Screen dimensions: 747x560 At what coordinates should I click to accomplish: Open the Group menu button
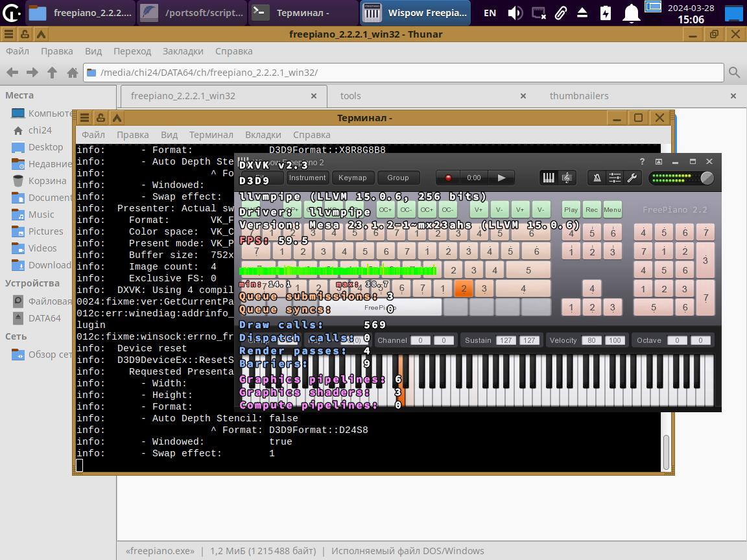(x=398, y=178)
